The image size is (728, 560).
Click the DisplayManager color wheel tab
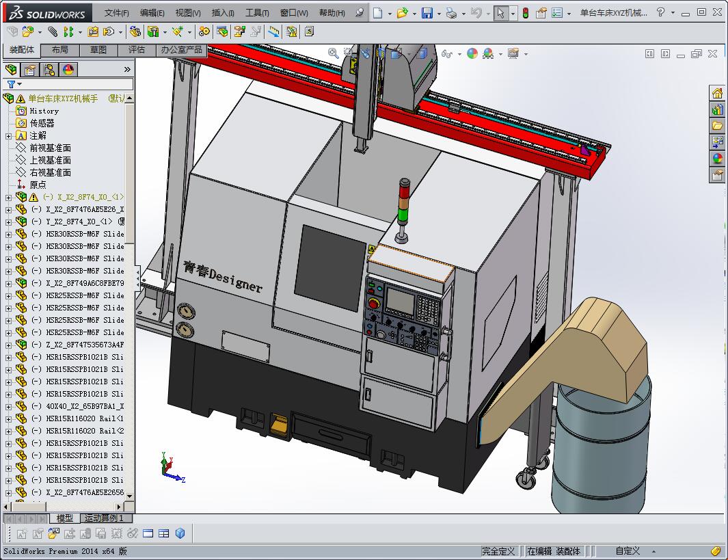(68, 70)
